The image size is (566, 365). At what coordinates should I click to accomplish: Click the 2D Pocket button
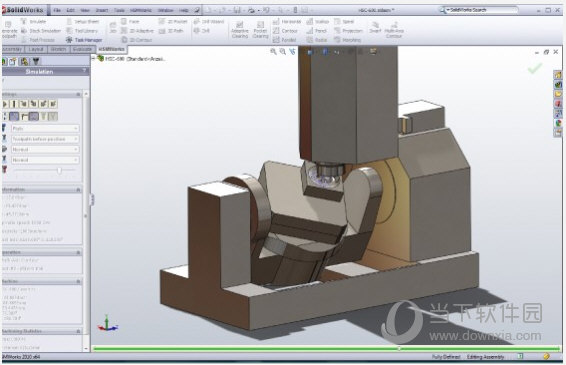coord(174,22)
